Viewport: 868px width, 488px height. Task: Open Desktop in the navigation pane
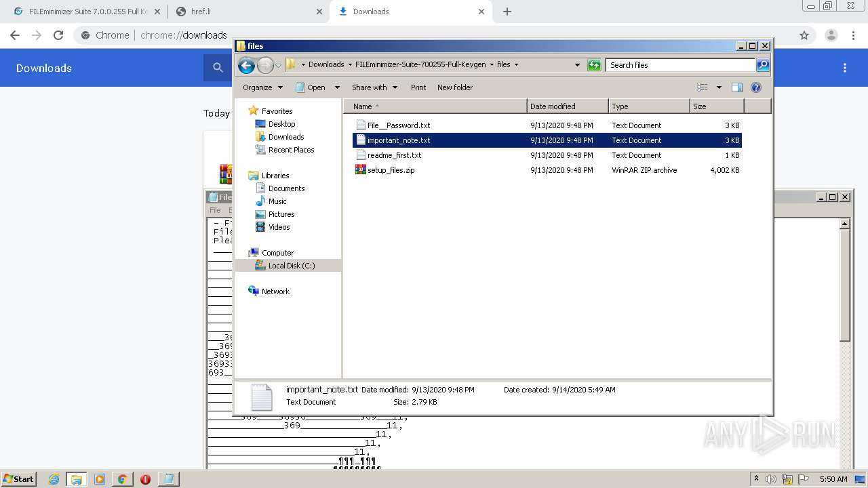point(275,124)
